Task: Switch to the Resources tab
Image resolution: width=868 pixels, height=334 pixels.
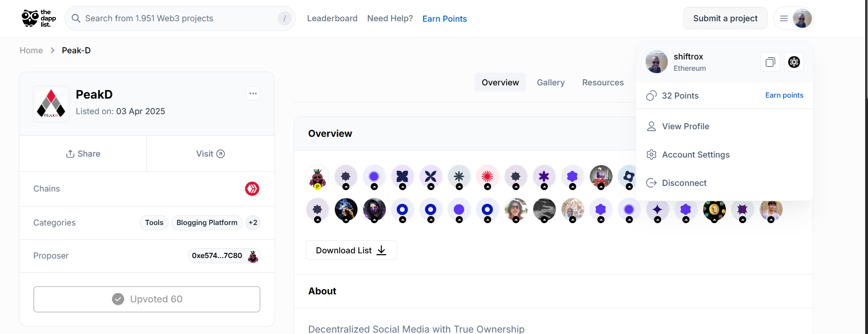Action: click(x=603, y=83)
